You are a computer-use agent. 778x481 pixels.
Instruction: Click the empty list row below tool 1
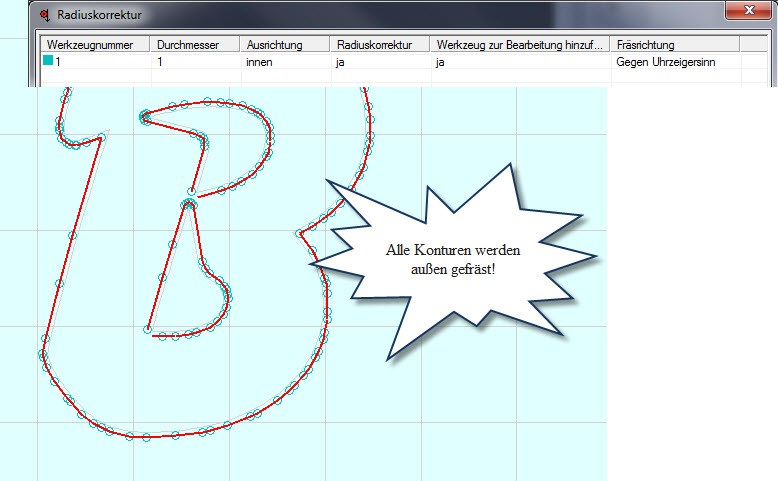[x=300, y=77]
